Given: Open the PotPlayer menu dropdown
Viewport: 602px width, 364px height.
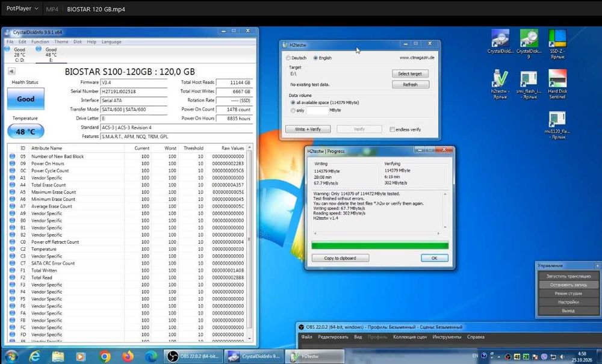Looking at the screenshot, I should tap(22, 8).
